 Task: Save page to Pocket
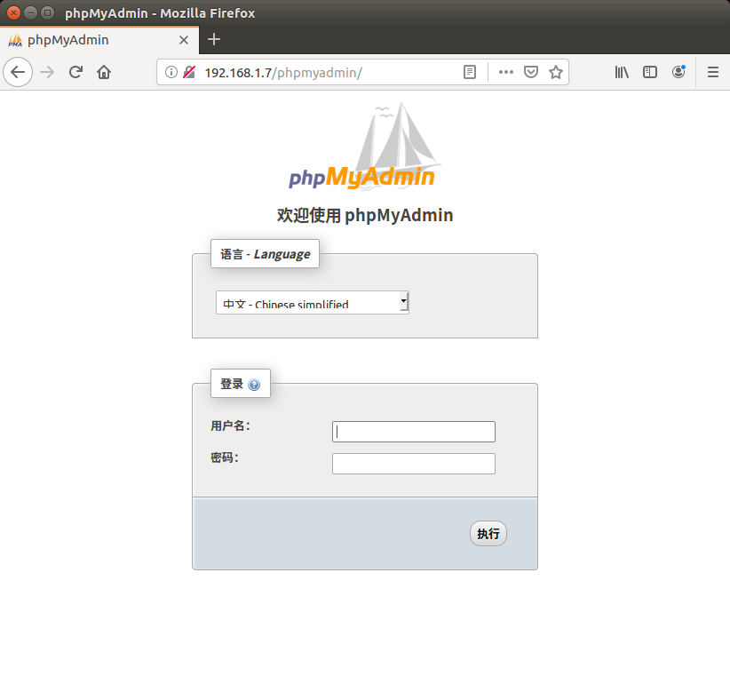531,72
